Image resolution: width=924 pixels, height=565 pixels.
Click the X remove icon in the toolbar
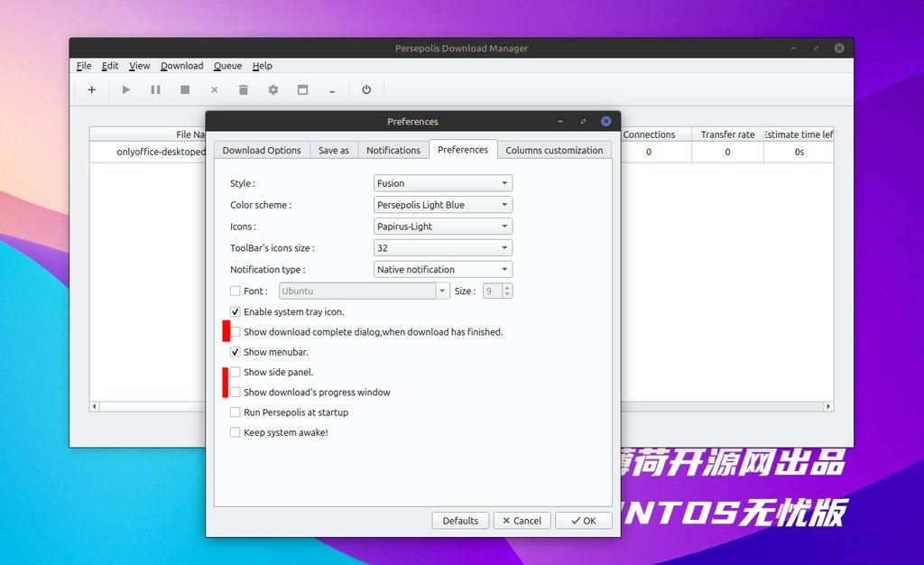coord(215,89)
